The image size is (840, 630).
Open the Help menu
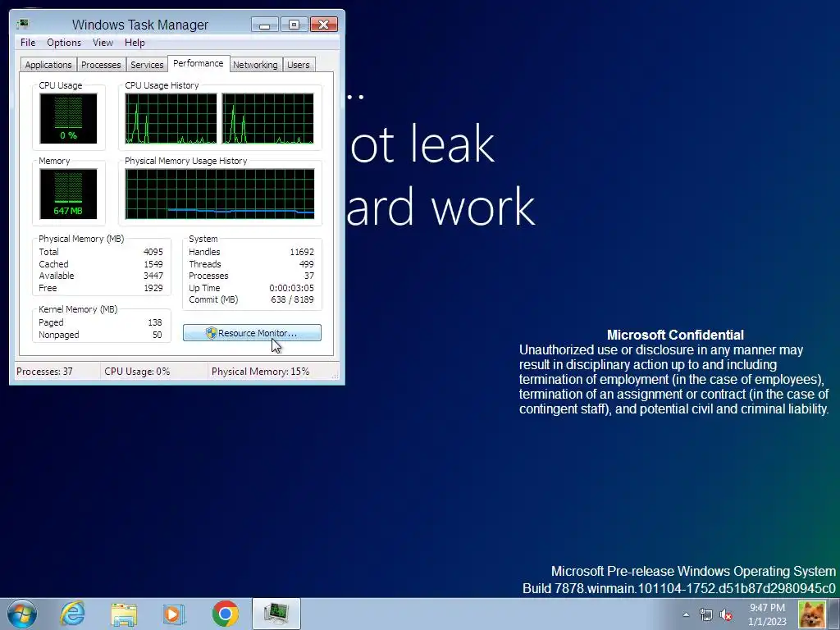pyautogui.click(x=135, y=43)
